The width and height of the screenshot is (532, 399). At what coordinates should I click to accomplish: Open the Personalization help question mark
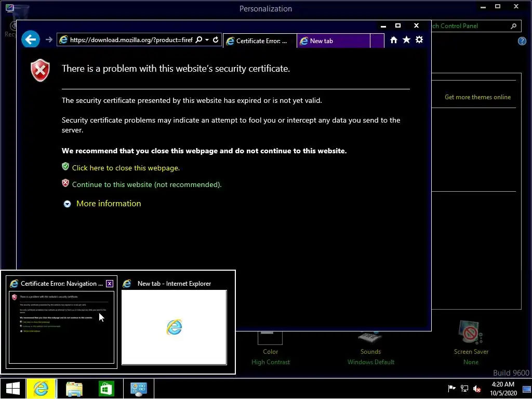tap(522, 42)
